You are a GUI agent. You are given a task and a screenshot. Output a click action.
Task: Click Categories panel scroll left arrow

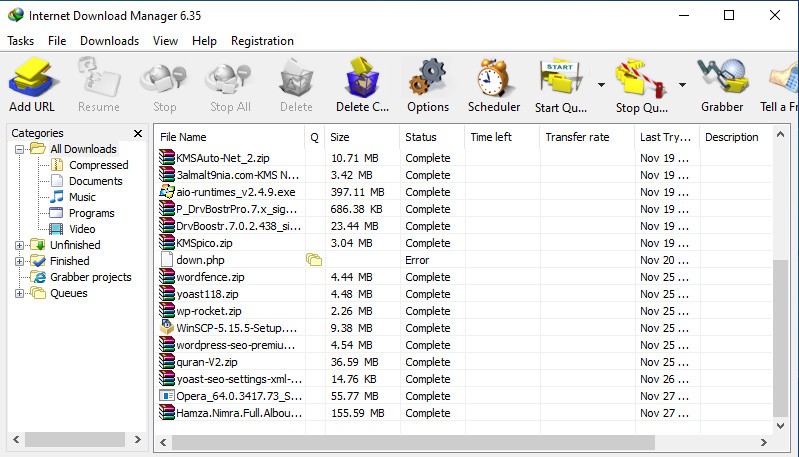pos(16,439)
